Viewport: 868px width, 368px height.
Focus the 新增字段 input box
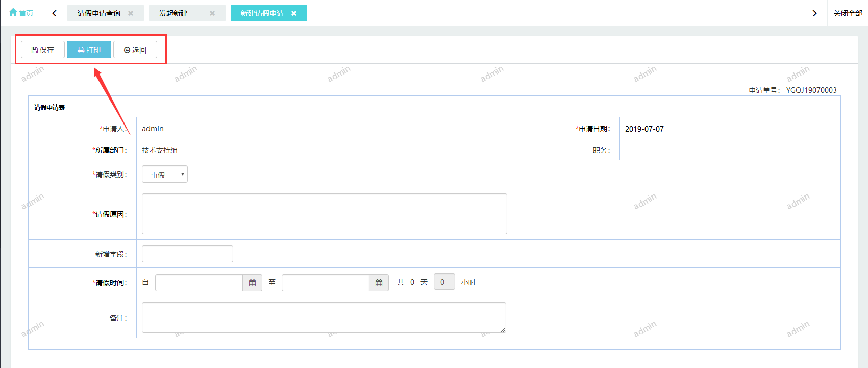(x=187, y=254)
